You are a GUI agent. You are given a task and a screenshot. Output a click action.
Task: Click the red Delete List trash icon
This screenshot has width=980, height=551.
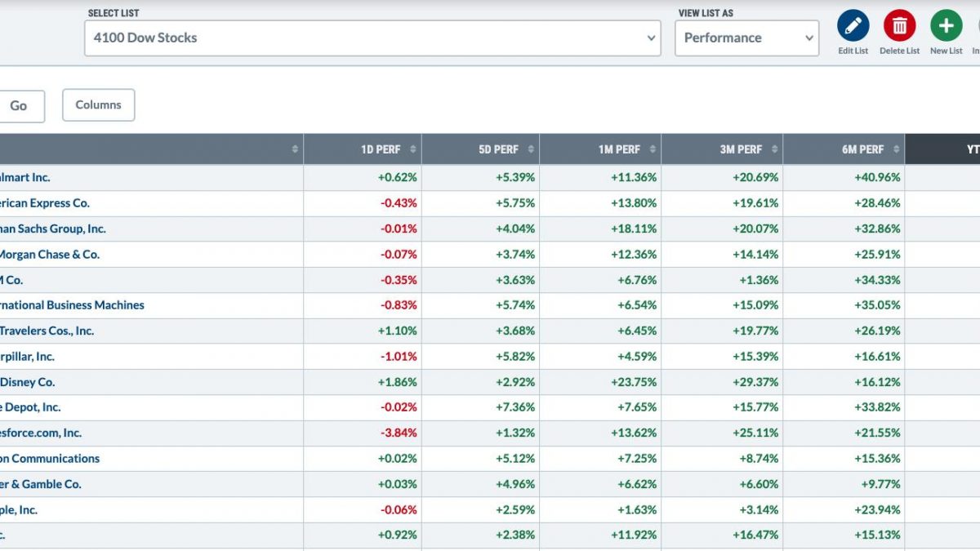click(x=899, y=26)
